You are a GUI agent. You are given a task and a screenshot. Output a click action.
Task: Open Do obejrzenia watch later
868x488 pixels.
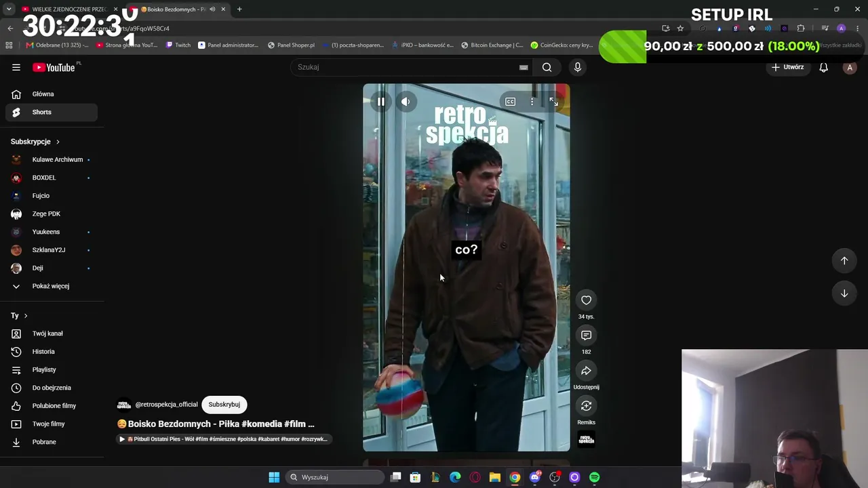52,388
